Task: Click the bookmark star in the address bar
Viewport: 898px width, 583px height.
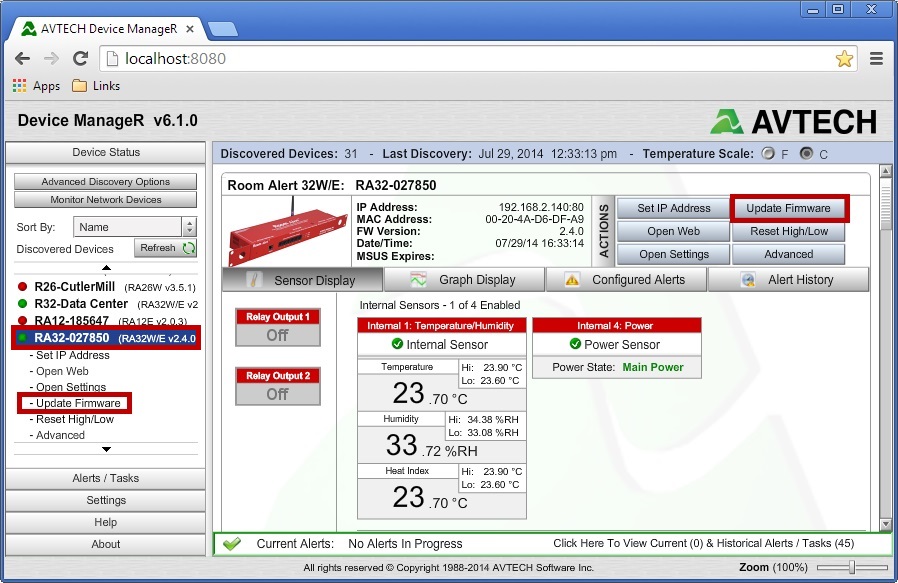Action: pos(845,59)
